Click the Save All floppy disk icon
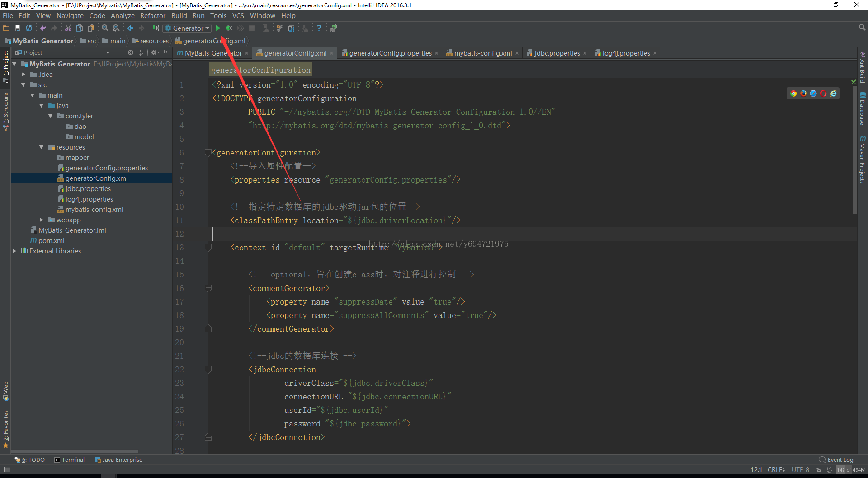The height and width of the screenshot is (478, 868). point(18,28)
